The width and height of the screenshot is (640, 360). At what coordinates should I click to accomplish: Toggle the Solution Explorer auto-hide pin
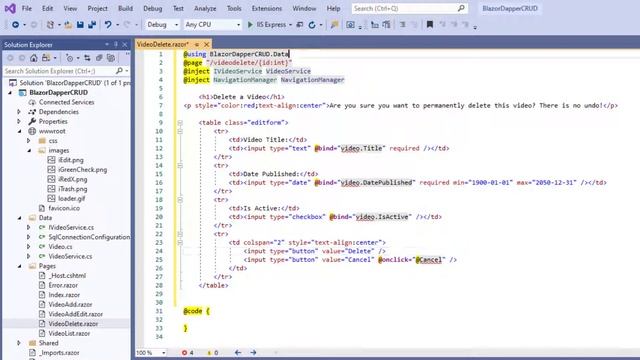click(x=116, y=44)
